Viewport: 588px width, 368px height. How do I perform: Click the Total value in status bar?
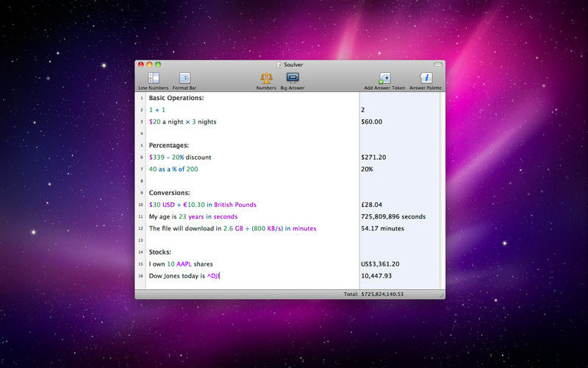tap(382, 294)
